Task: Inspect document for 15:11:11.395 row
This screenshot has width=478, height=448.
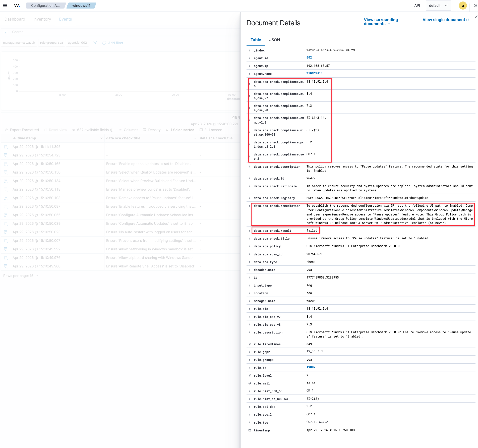Action: [x=6, y=147]
